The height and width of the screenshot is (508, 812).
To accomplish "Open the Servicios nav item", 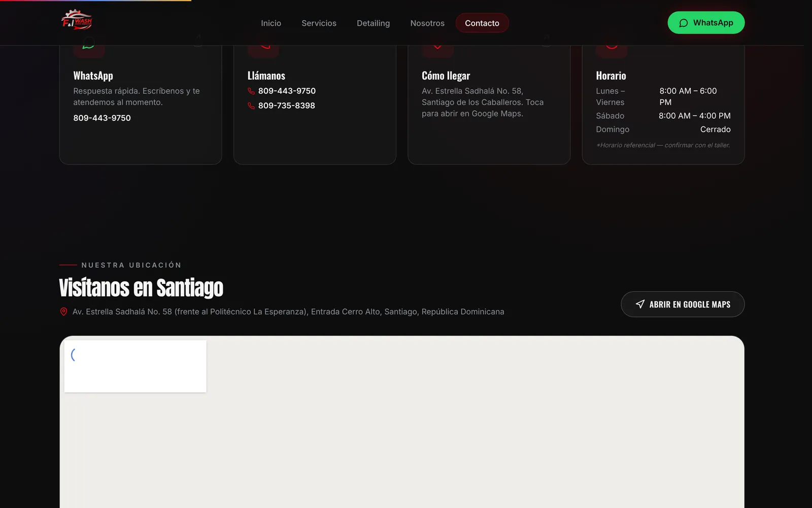I will pos(319,23).
